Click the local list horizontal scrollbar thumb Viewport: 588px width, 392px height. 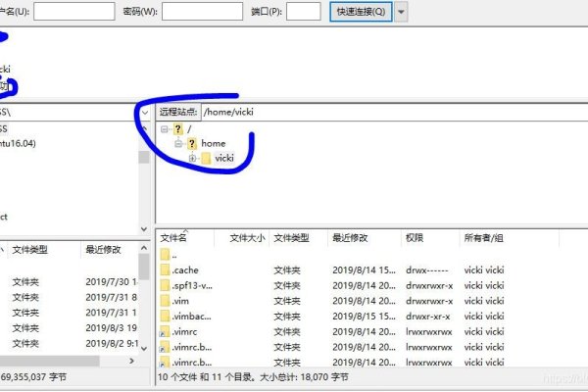click(x=50, y=361)
